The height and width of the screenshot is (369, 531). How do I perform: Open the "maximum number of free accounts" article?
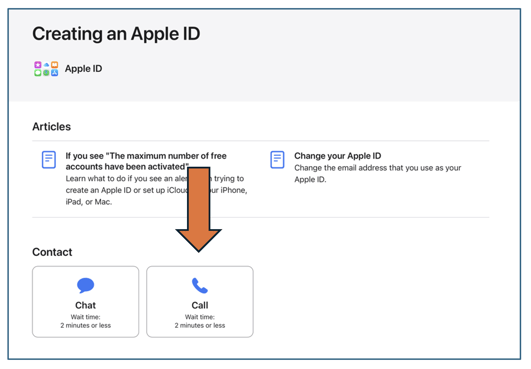click(146, 161)
